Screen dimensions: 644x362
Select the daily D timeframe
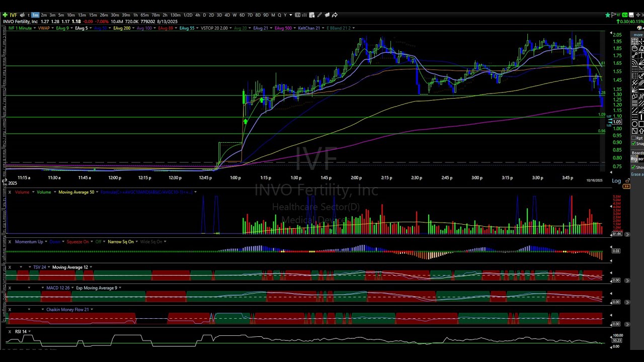[x=204, y=15]
